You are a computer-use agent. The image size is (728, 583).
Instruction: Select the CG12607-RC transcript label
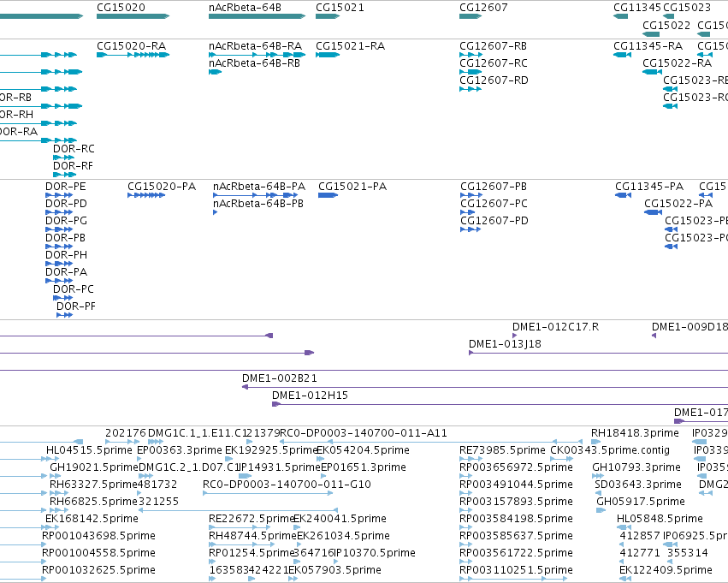tap(494, 63)
